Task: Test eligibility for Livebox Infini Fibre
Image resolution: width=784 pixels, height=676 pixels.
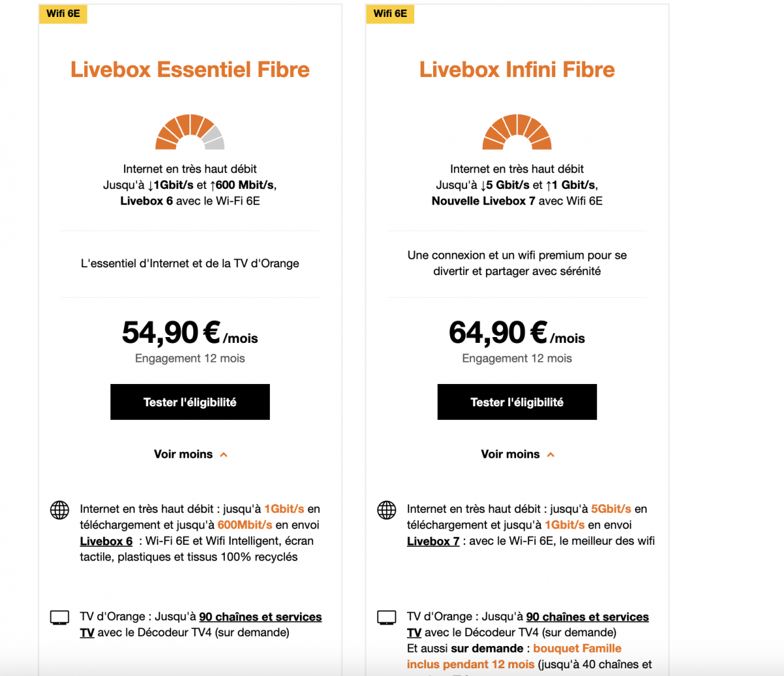Action: click(517, 402)
